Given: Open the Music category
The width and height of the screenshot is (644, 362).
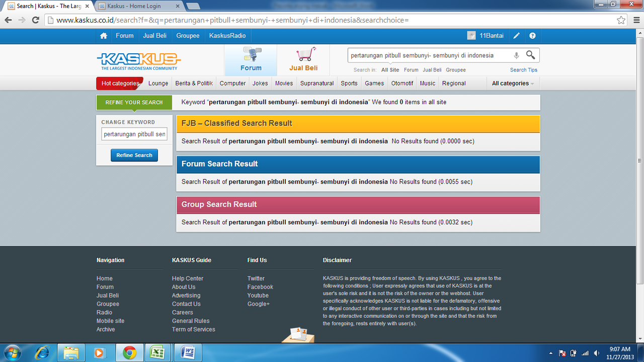Looking at the screenshot, I should pos(428,83).
